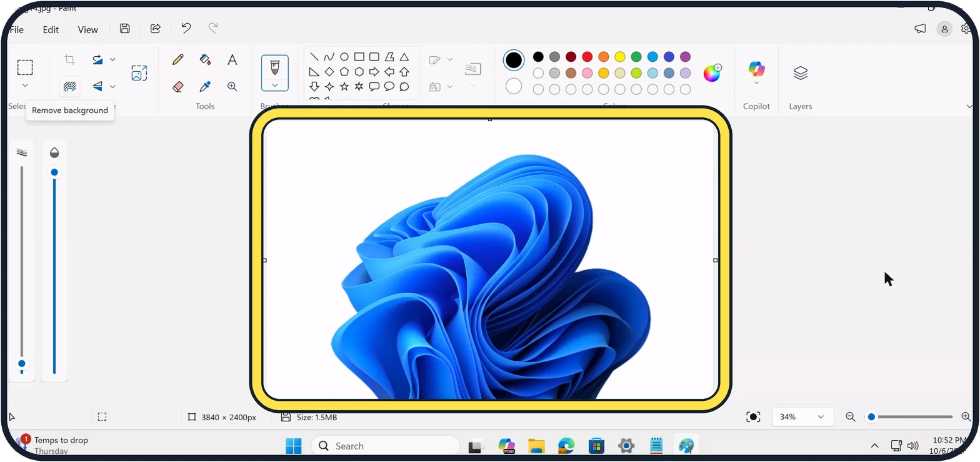Click the Remove background tool icon
This screenshot has width=980, height=462.
coord(70,86)
